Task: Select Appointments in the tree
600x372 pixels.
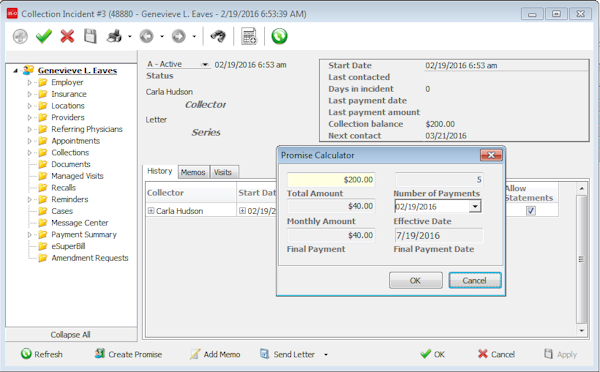Action: pyautogui.click(x=75, y=141)
